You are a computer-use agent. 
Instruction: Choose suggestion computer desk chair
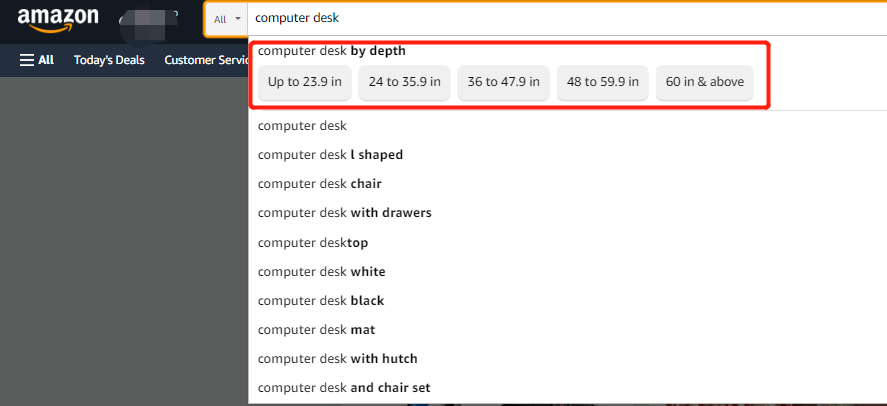[567, 184]
